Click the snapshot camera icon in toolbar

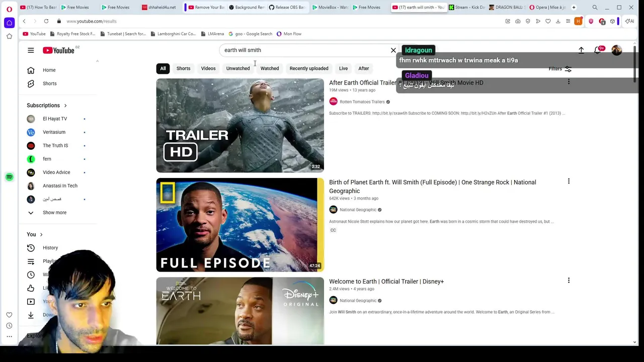pyautogui.click(x=518, y=21)
